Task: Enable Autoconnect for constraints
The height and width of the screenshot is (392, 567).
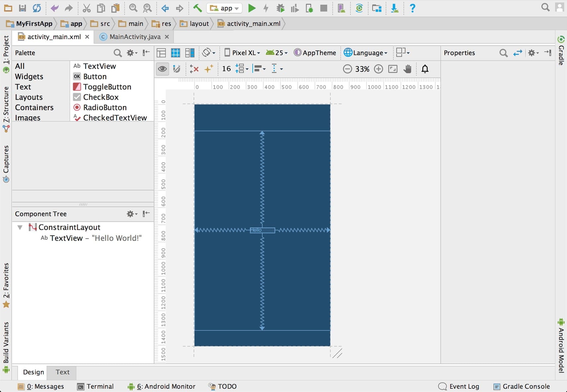Action: click(x=177, y=69)
